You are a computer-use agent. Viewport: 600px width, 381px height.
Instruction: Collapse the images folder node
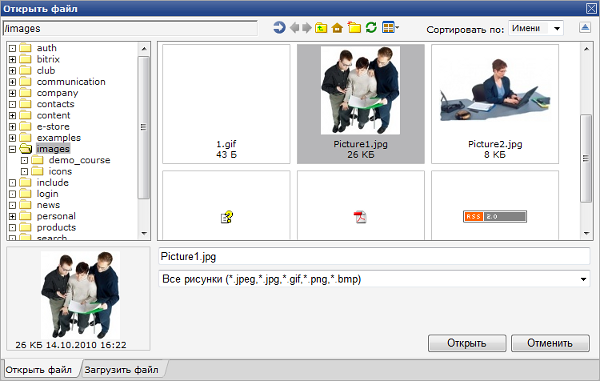12,149
